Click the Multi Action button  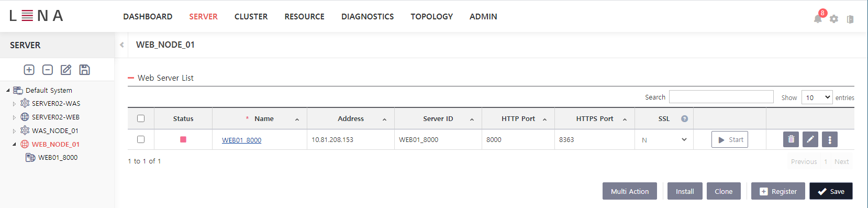pyautogui.click(x=630, y=191)
